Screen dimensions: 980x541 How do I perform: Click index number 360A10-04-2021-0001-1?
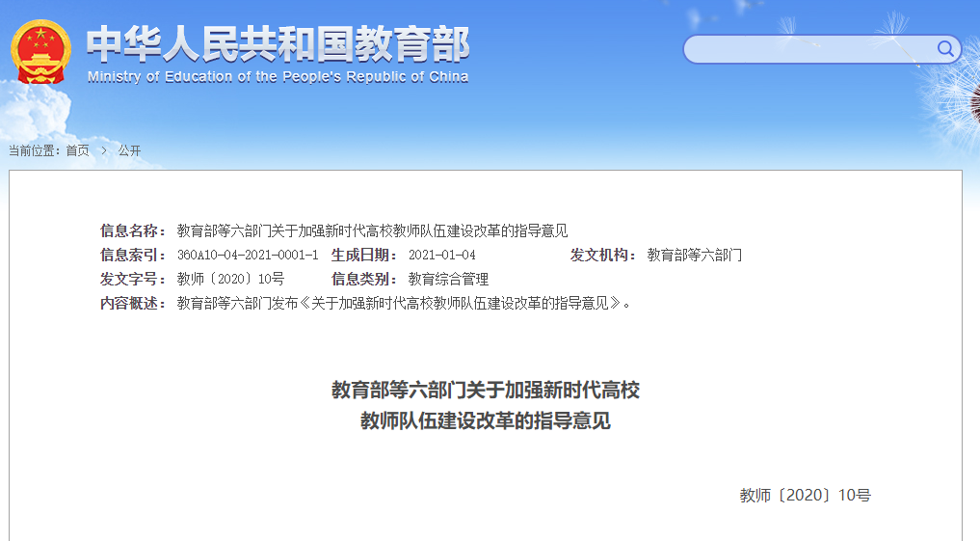point(248,256)
